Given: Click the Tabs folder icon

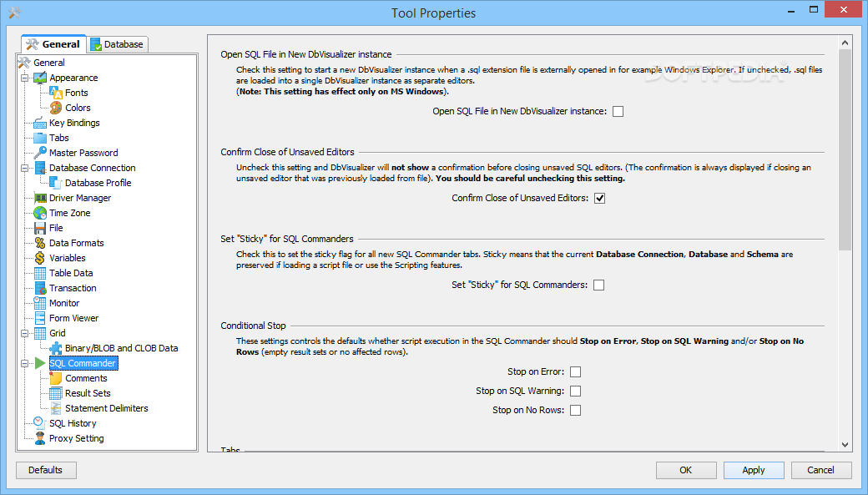Looking at the screenshot, I should (x=40, y=138).
